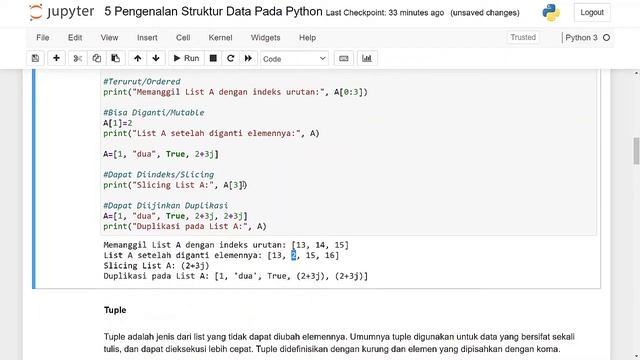Click the 'Tuple' markdown heading
The height and width of the screenshot is (360, 640).
(115, 310)
